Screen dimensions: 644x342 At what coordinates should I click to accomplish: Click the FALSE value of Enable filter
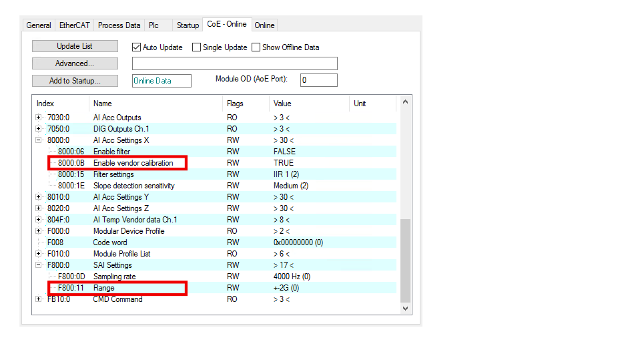[x=284, y=151]
